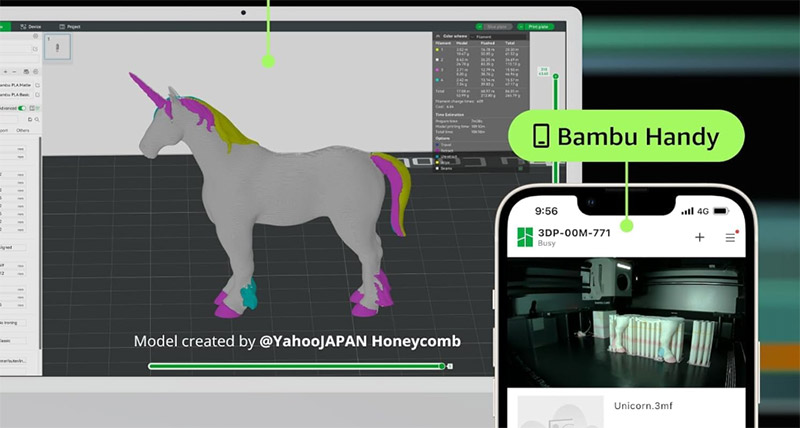Screen dimensions: 800x428
Task: Toggle the Seams display option
Action: [437, 168]
